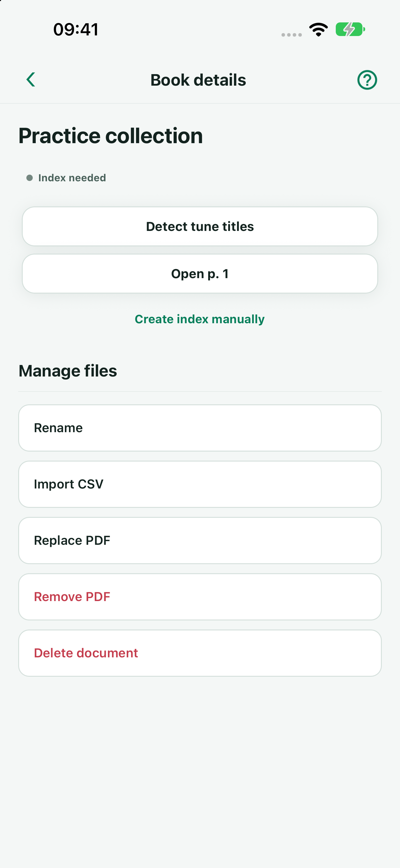Tap the back chevron icon
The image size is (400, 868).
(x=31, y=80)
